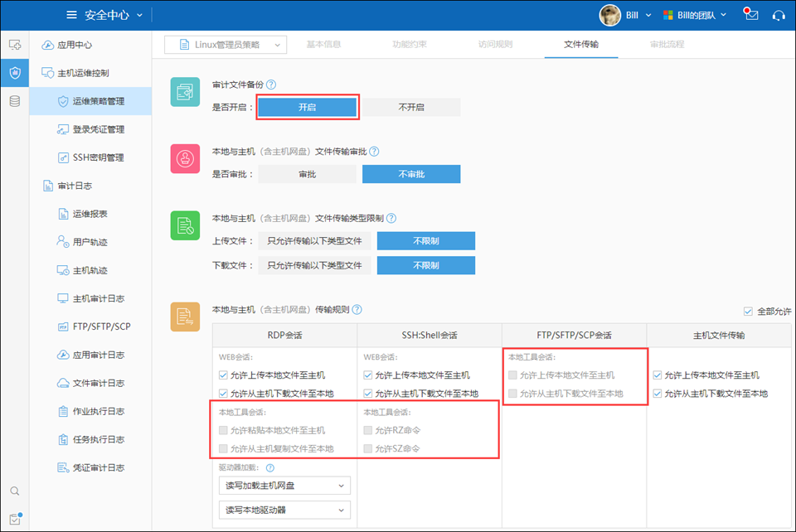Open the Linux管理员策略 dropdown

click(x=225, y=45)
